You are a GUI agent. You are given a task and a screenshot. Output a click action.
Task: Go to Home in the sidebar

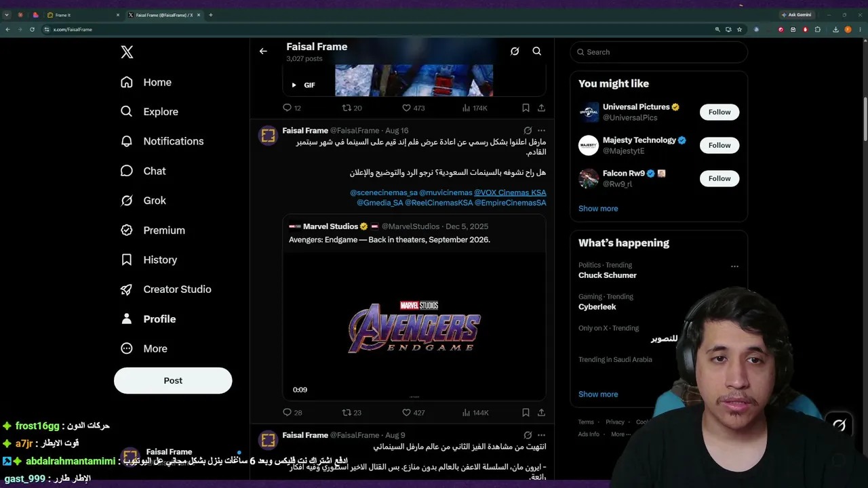(146, 82)
